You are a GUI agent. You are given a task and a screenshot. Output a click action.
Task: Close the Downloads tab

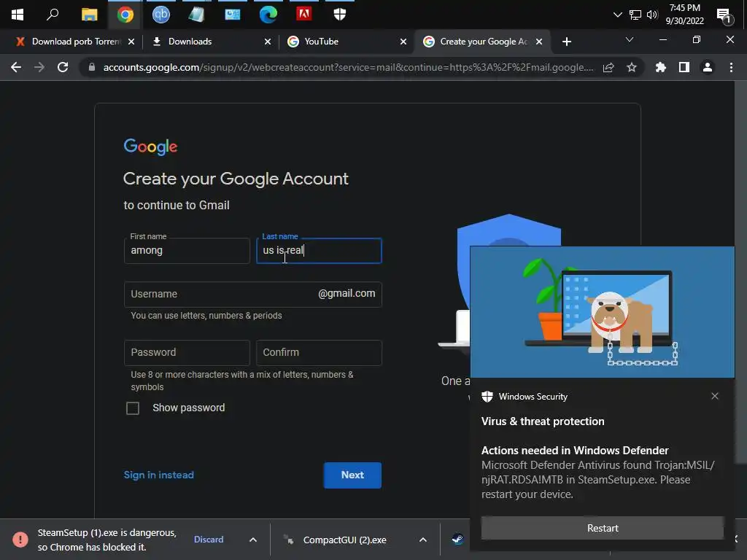(268, 42)
